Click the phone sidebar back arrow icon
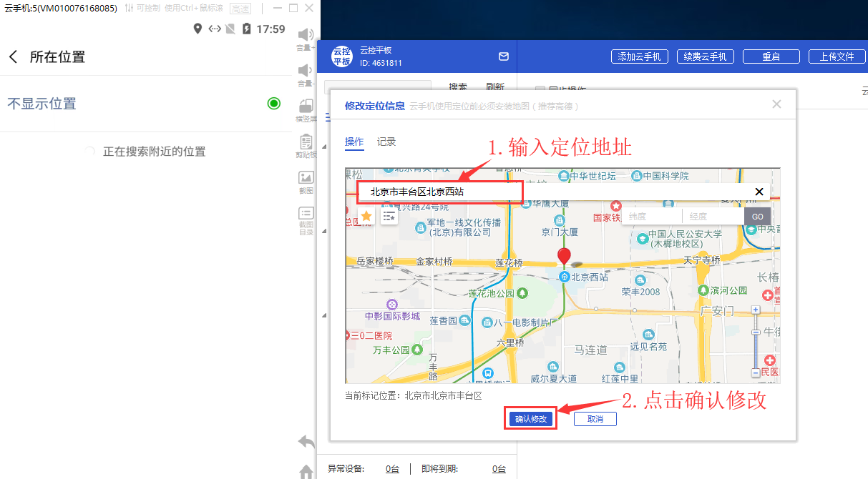 click(x=306, y=442)
